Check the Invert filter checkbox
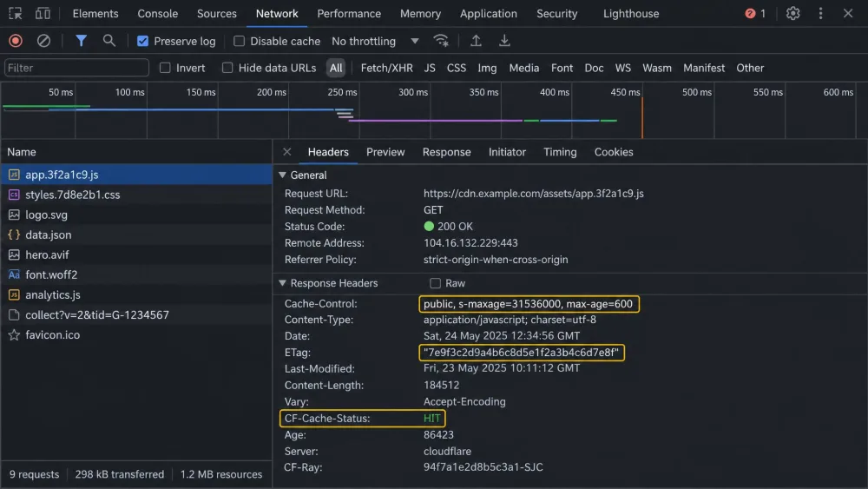This screenshot has width=868, height=489. pyautogui.click(x=165, y=68)
